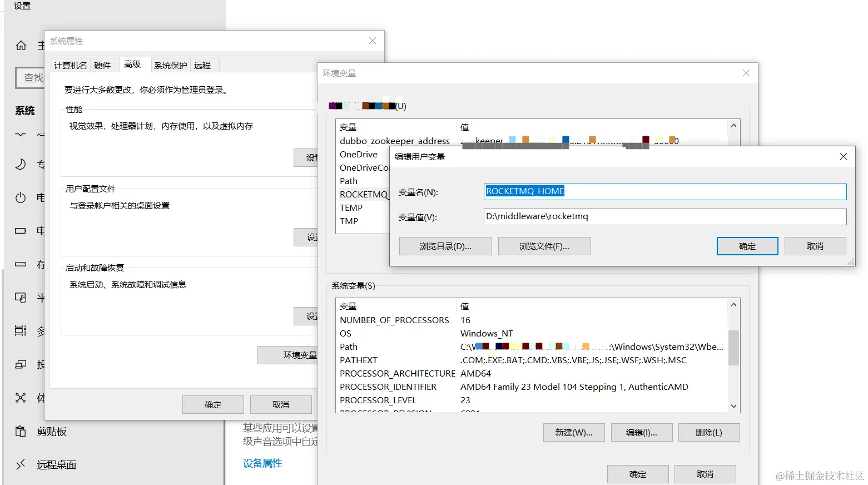868x485 pixels.
Task: Click 新建(W)... under system variables
Action: 574,432
